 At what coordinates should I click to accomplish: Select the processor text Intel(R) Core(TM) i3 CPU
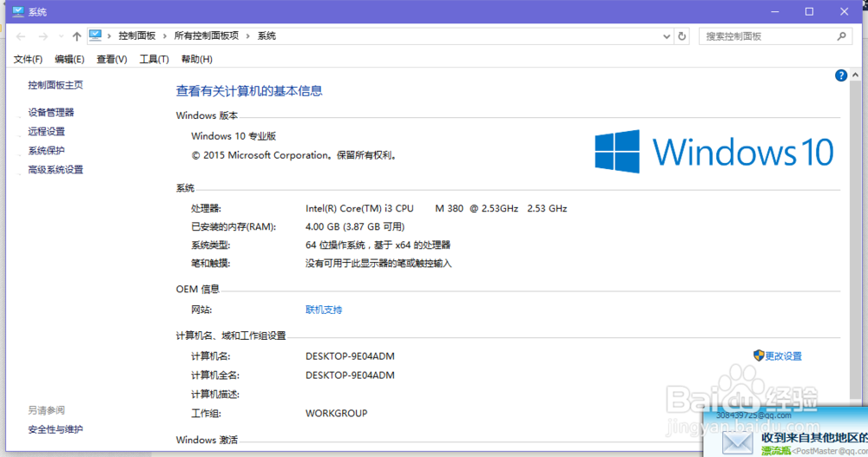pos(360,209)
